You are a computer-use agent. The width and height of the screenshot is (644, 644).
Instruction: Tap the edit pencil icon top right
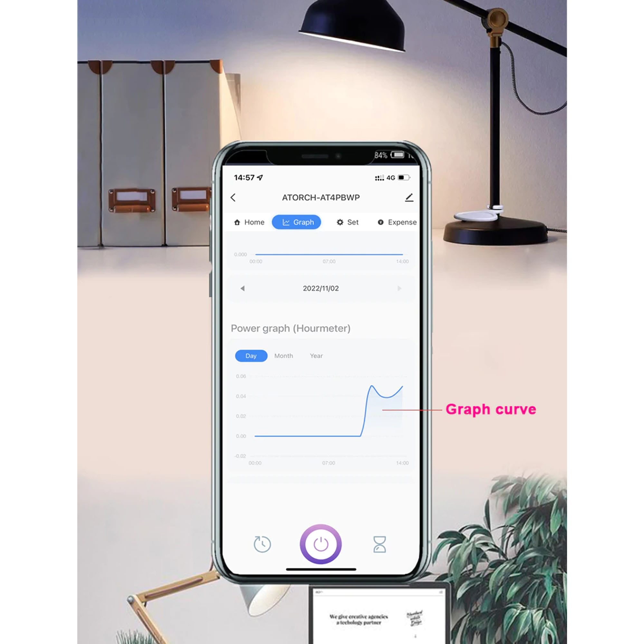tap(412, 197)
